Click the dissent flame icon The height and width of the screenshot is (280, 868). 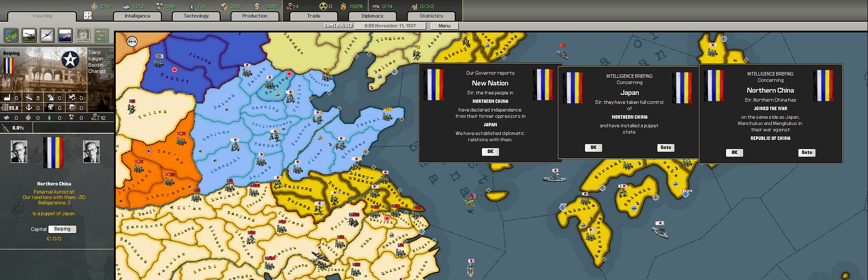(344, 6)
